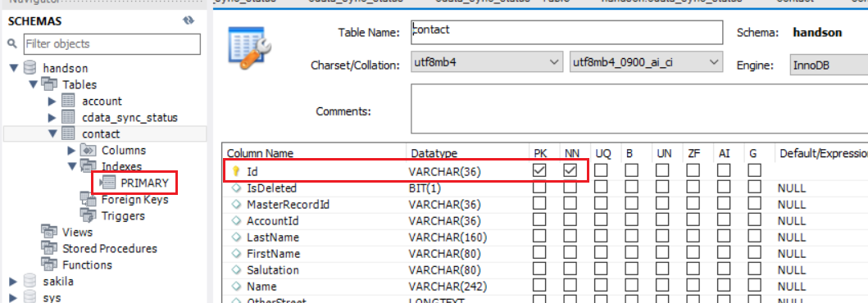Check B checkbox for LastName row
This screenshot has width=868, height=303.
click(x=632, y=237)
